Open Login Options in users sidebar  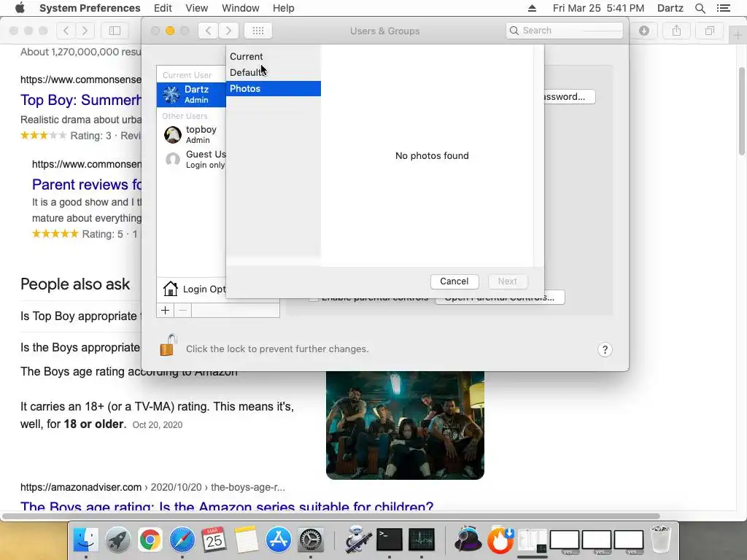tap(192, 289)
